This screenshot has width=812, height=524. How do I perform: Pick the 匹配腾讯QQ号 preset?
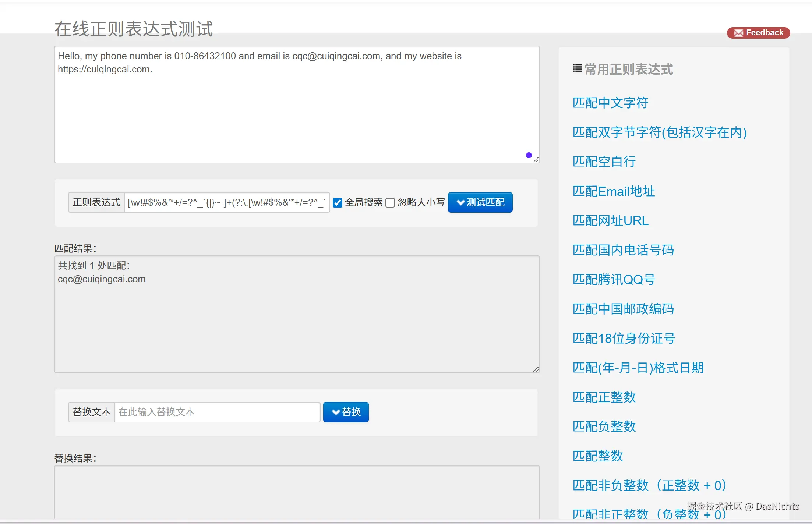613,280
